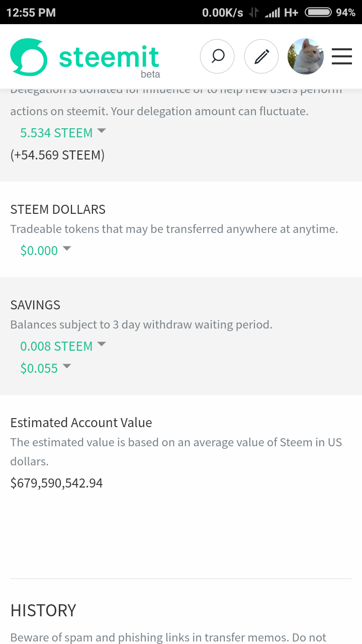This screenshot has width=362, height=644.
Task: Expand the $0.000 Steem Dollars dropdown
Action: 45,251
